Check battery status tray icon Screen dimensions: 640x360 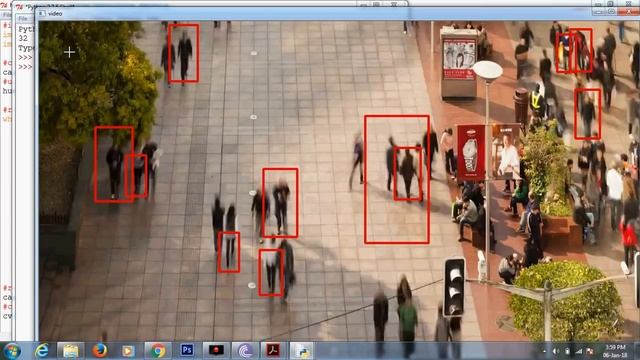tap(567, 351)
